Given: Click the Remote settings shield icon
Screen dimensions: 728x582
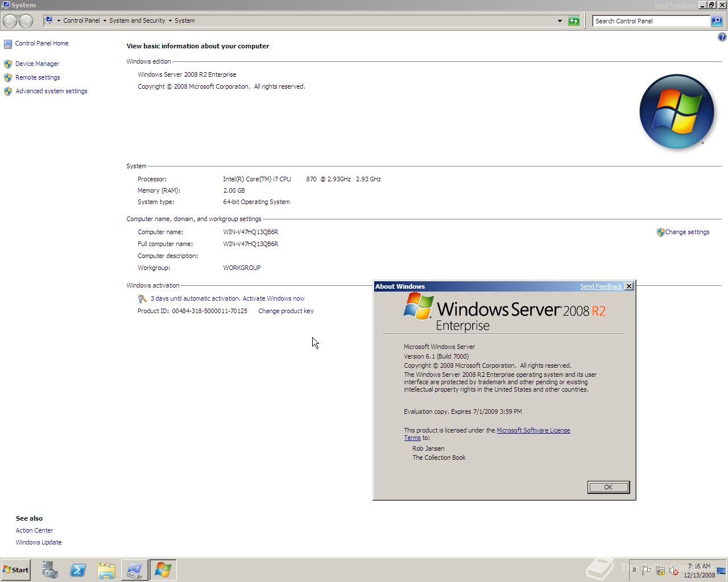Looking at the screenshot, I should tap(8, 77).
